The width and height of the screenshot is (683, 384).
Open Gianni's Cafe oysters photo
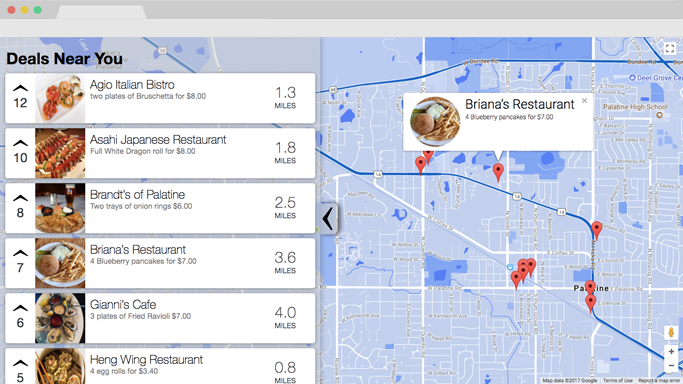click(x=60, y=318)
